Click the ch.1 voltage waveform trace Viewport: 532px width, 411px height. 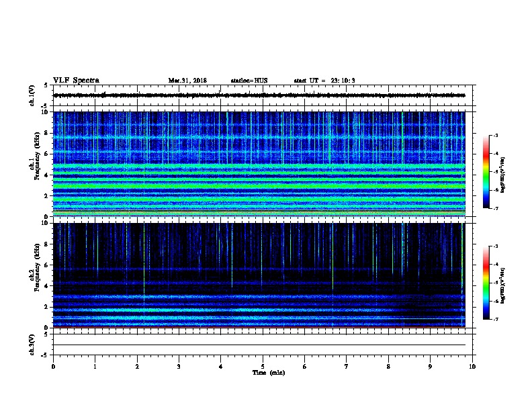click(x=259, y=95)
